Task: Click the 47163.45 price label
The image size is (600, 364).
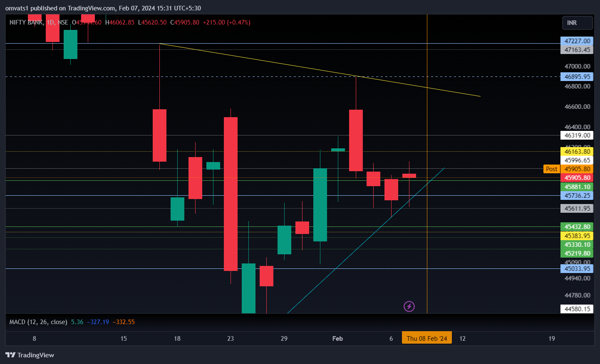Action: [577, 49]
